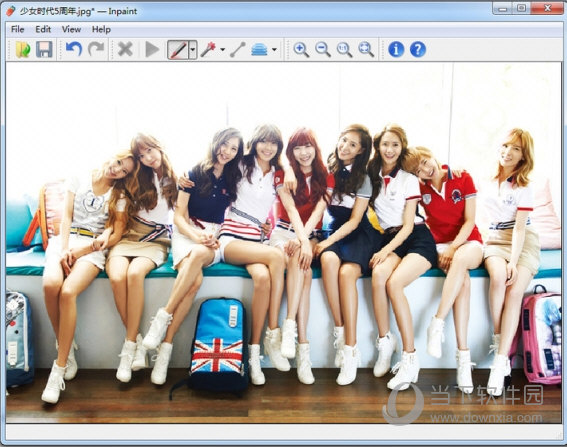This screenshot has height=447, width=567.
Task: Open help with the question mark icon
Action: 418,49
